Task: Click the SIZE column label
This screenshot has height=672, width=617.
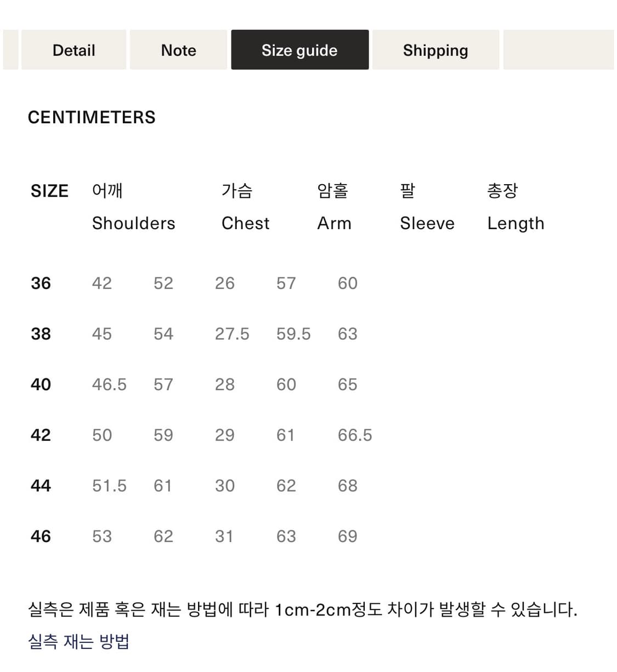Action: [49, 190]
